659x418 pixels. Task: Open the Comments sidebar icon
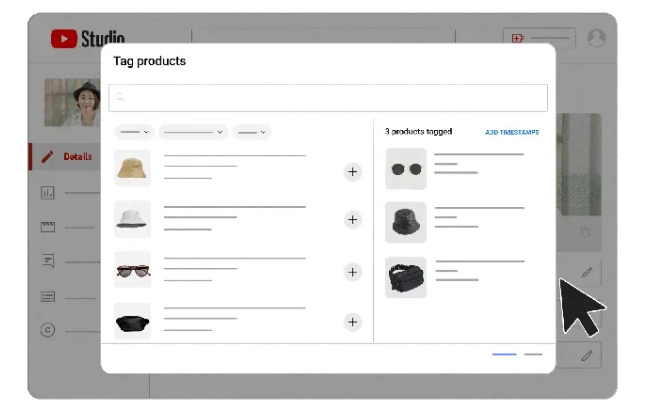click(x=47, y=261)
